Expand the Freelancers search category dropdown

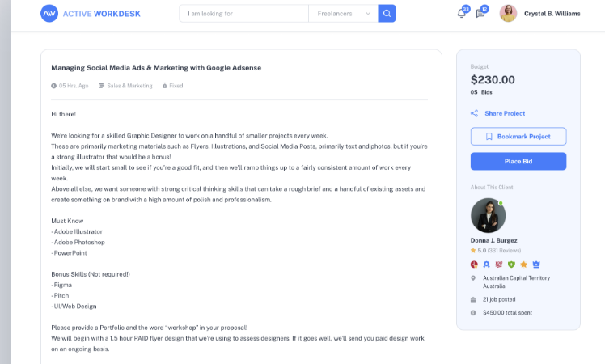344,14
